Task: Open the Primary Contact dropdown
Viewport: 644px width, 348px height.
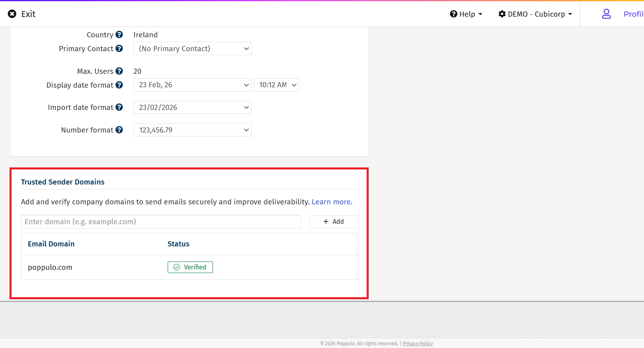Action: 192,48
